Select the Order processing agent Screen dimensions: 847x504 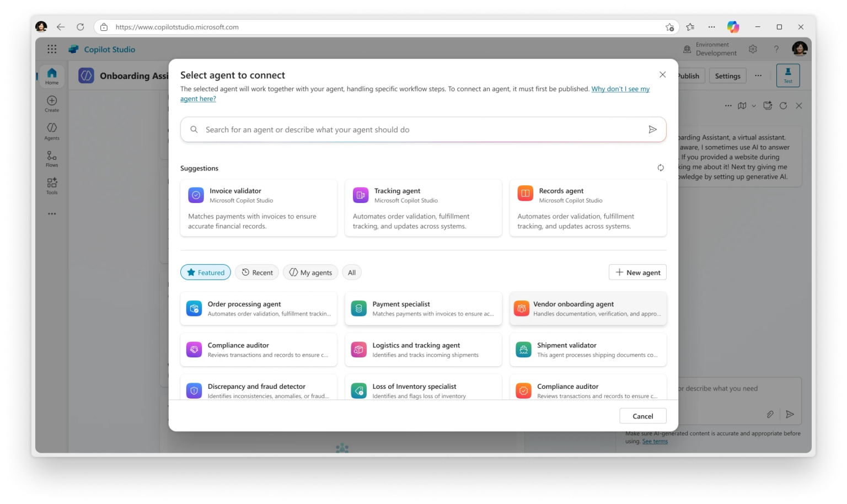[x=259, y=308]
